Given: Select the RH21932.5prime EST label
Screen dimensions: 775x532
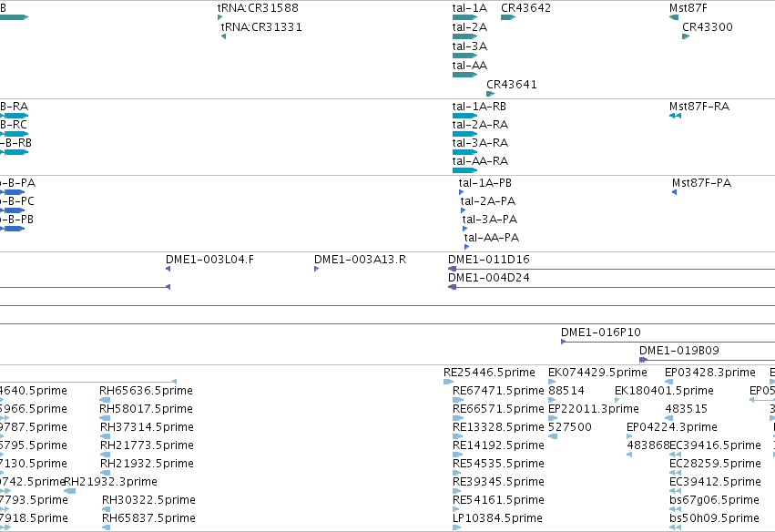Looking at the screenshot, I should point(147,464).
